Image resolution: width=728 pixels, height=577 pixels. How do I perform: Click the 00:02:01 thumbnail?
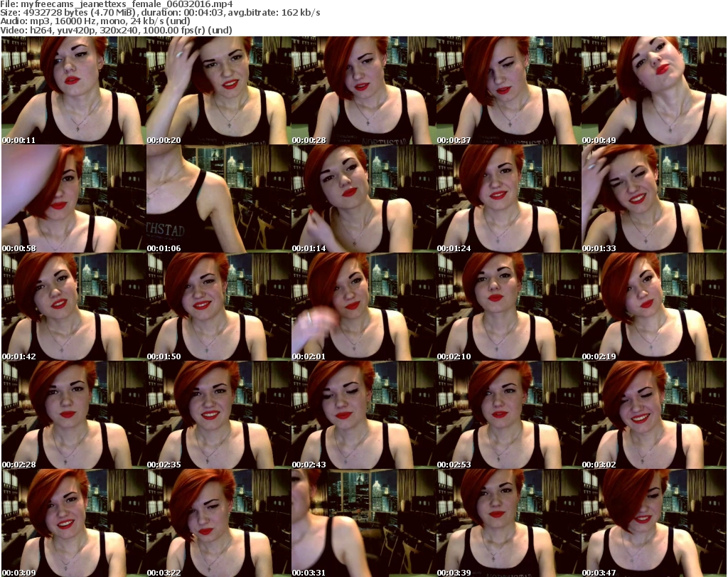click(x=363, y=307)
